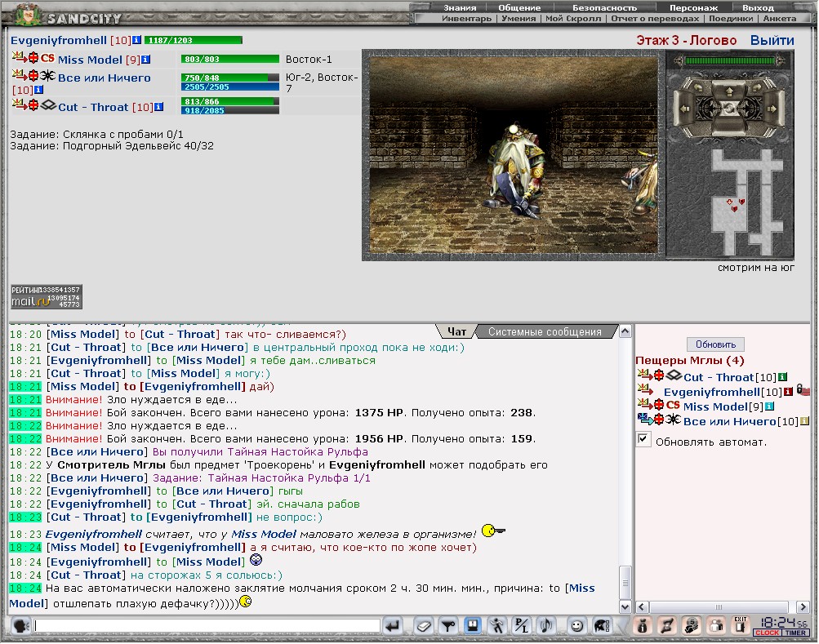This screenshot has height=644, width=819.
Task: Click the move left arrow on navigation pad
Action: (x=685, y=109)
